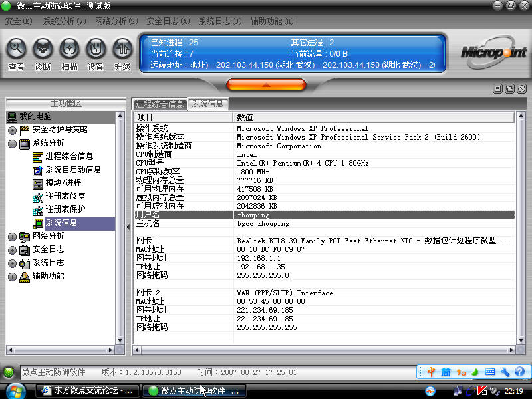The image size is (532, 399).
Task: Collapse the left sidebar splitter arrow
Action: [x=128, y=227]
